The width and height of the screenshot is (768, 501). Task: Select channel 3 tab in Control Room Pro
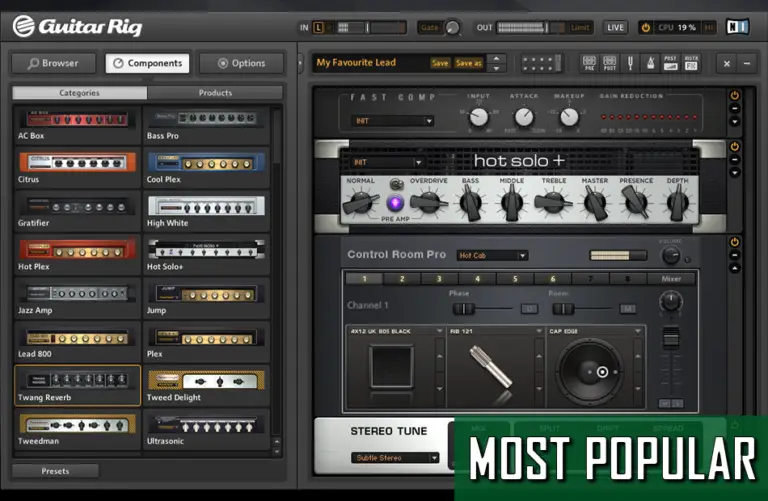[x=439, y=279]
